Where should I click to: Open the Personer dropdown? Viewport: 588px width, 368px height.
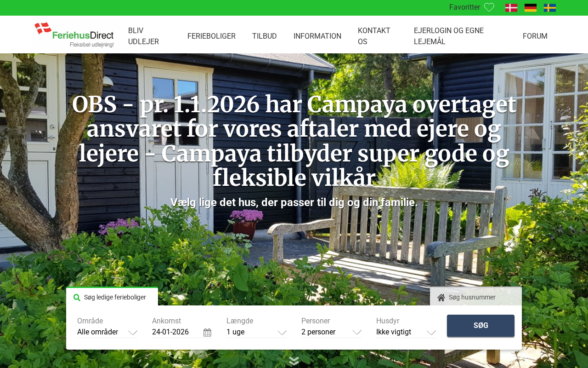click(331, 332)
